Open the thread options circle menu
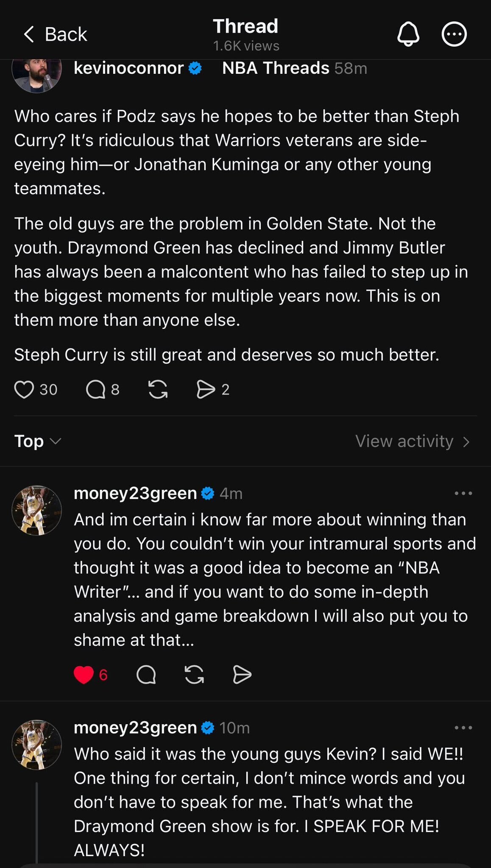The image size is (491, 868). pyautogui.click(x=454, y=34)
